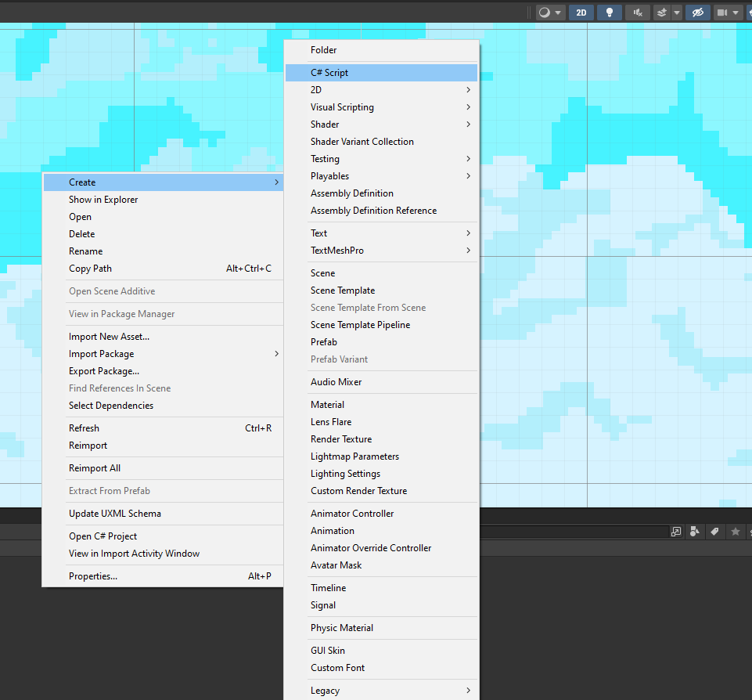Open the effects dropdown arrow
Viewport: 752px width, 700px height.
point(676,13)
